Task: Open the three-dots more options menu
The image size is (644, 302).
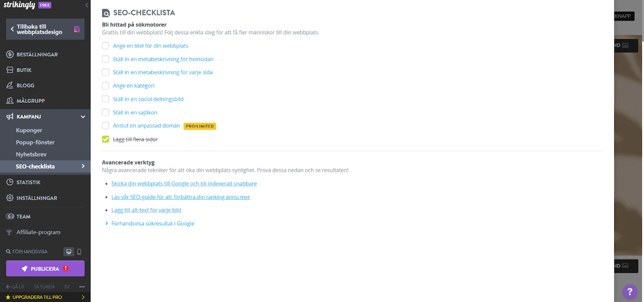Action: [82, 286]
